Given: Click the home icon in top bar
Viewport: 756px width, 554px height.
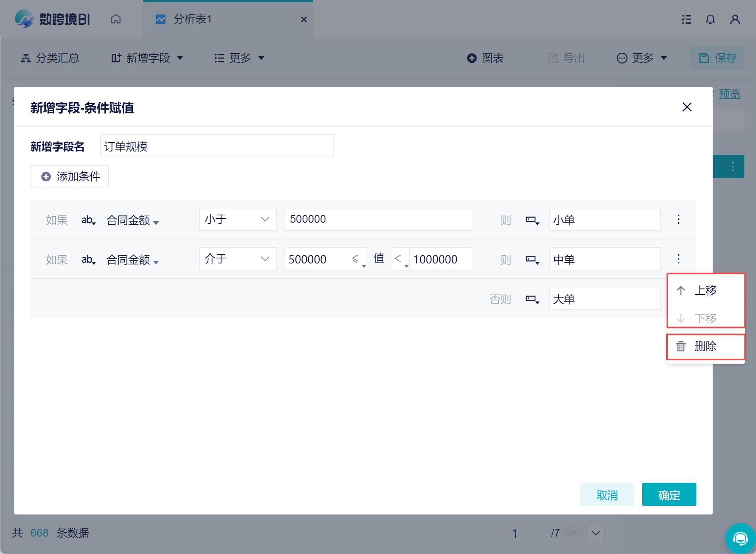Looking at the screenshot, I should coord(116,19).
